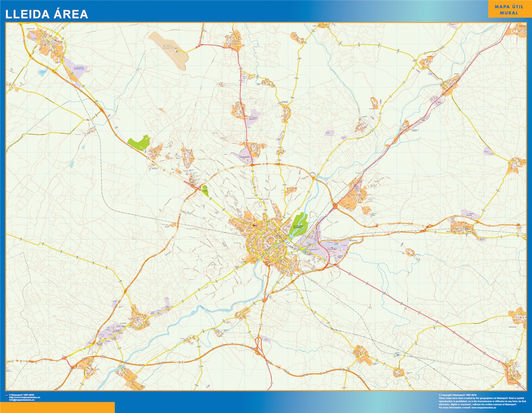
Task: Click the large green park west of the city
Action: click(x=139, y=143)
